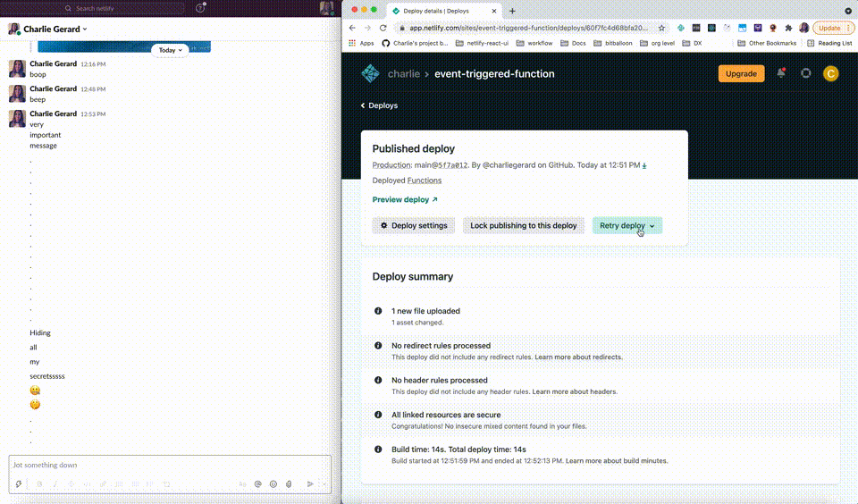Click the 'Jot something down' message field

coord(170,465)
